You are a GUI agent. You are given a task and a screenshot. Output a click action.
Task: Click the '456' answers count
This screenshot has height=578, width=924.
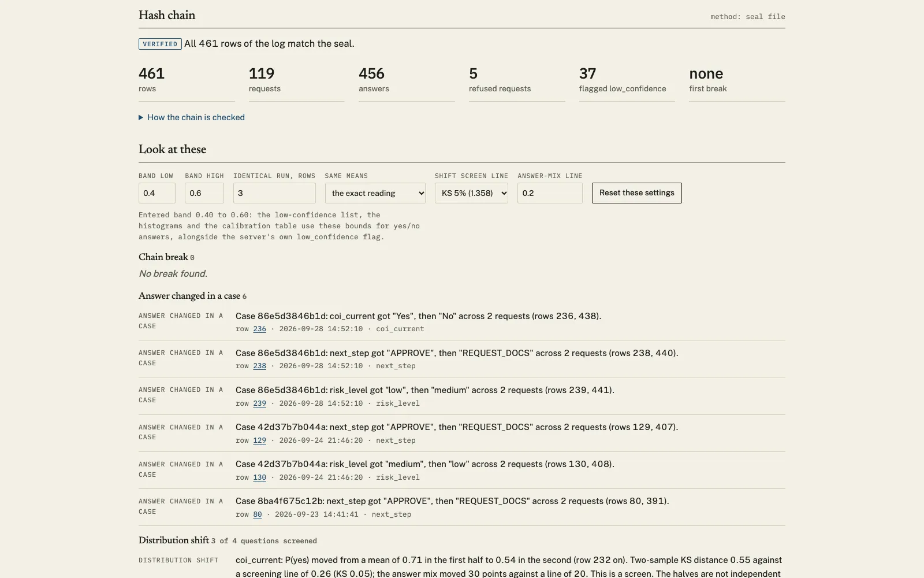pyautogui.click(x=371, y=73)
